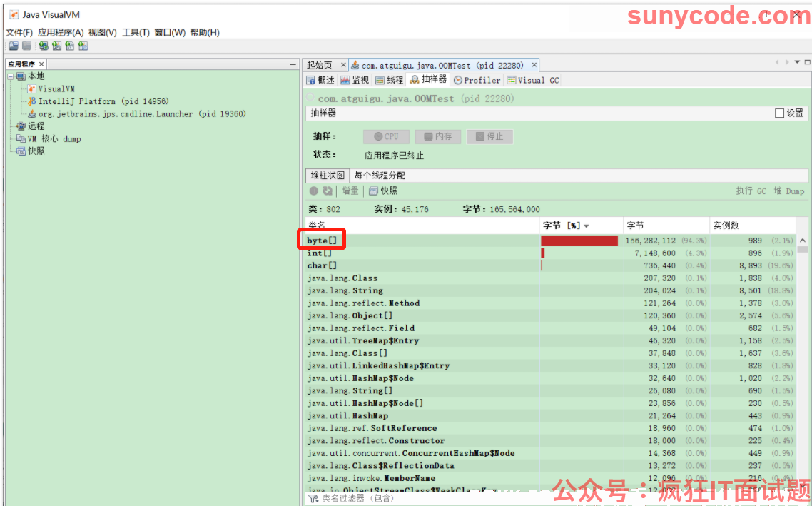Select the int[] class row
The height and width of the screenshot is (506, 812).
pyautogui.click(x=550, y=253)
